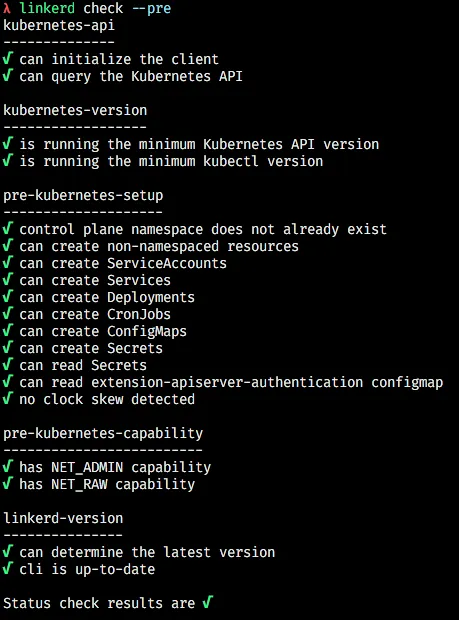459x620 pixels.
Task: Click the 'pre-kubernetes-capability' section heading
Action: pos(103,433)
